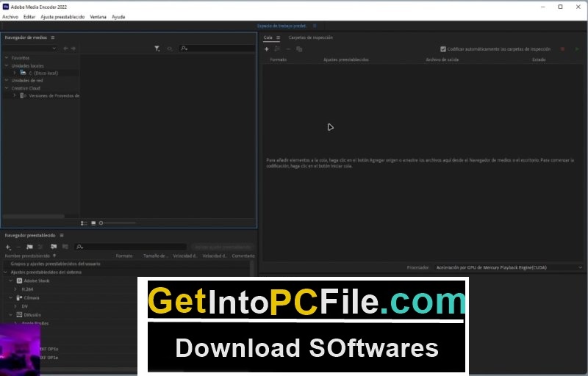Click the preset settings icon
This screenshot has height=376, width=588.
coord(41,247)
